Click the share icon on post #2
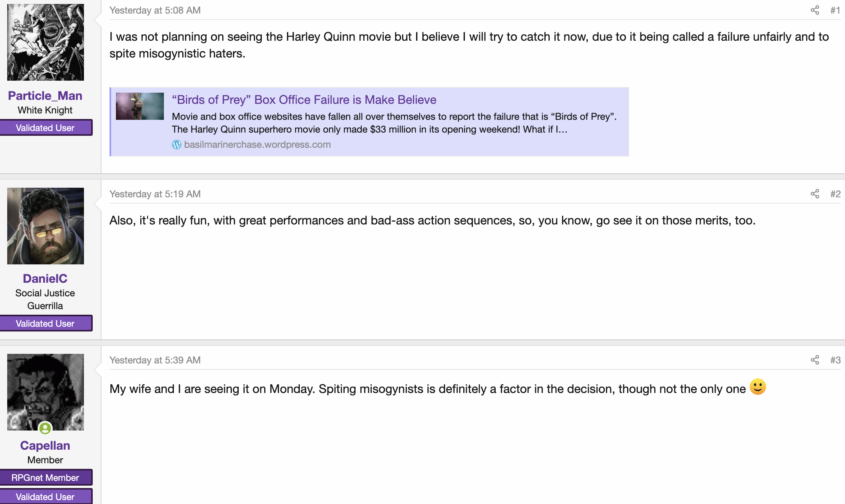This screenshot has width=845, height=504. (x=815, y=194)
